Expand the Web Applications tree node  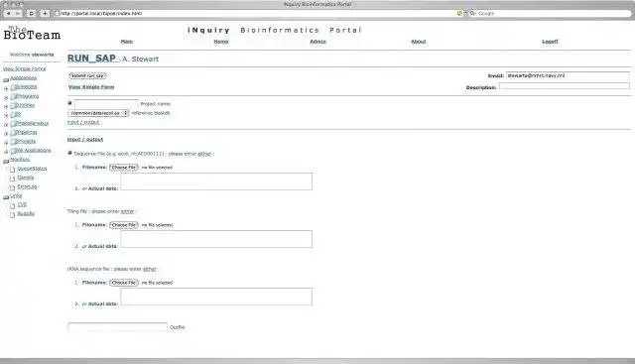tap(6, 152)
